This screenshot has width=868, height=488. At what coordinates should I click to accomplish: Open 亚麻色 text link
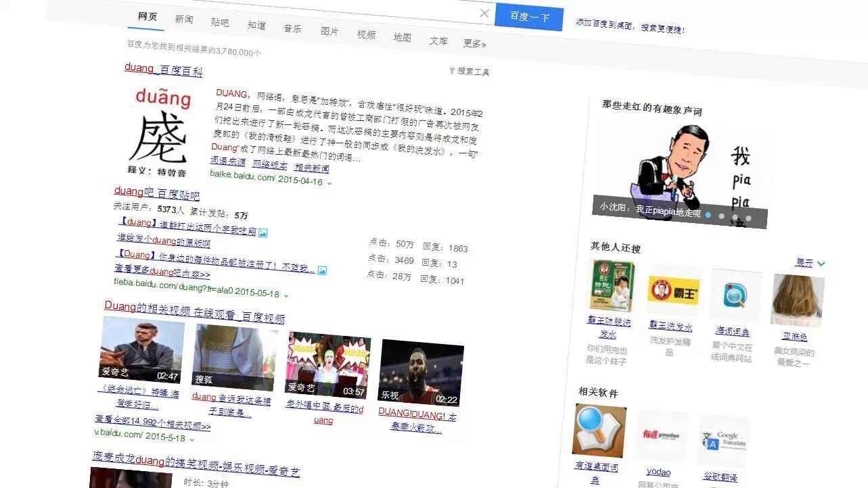coord(794,336)
